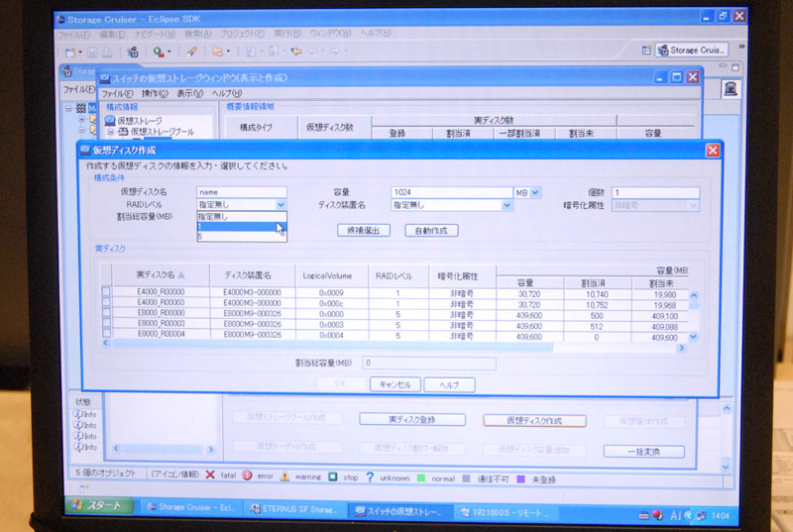Check the E4000_R00003 row checkbox
This screenshot has height=532, width=793.
click(x=106, y=301)
